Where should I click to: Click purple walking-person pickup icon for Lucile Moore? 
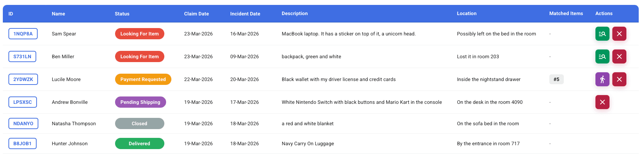click(602, 79)
